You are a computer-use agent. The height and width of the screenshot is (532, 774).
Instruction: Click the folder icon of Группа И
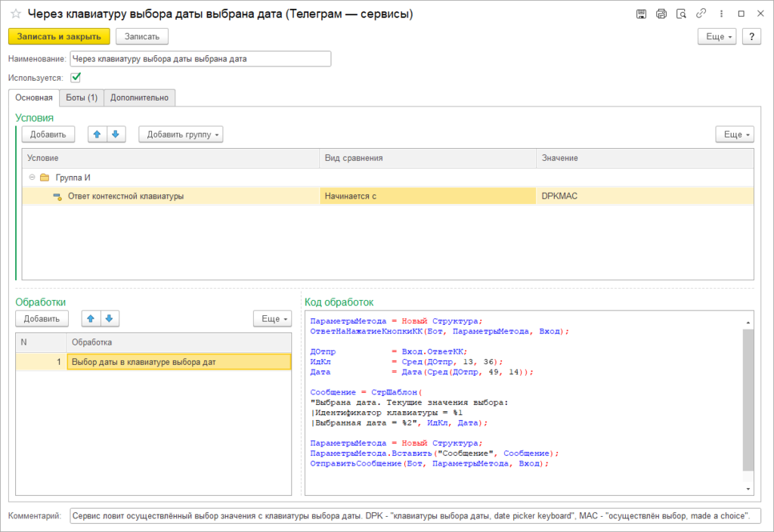[x=45, y=177]
